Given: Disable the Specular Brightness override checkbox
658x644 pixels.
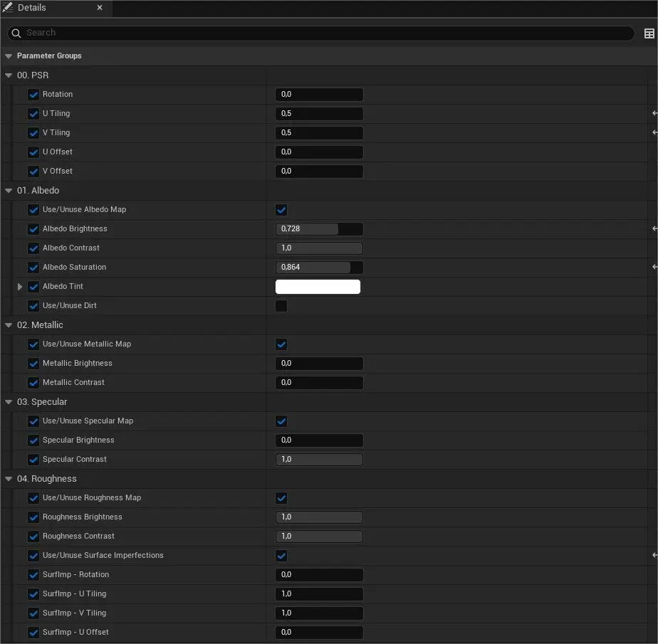Looking at the screenshot, I should coord(33,440).
